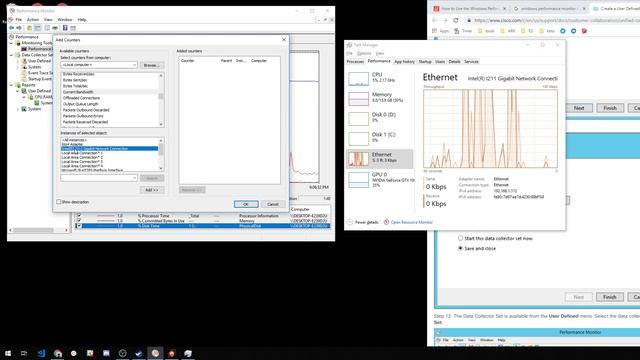Collapse the CPU/RAM report node
This screenshot has height=360, width=640.
24,97
